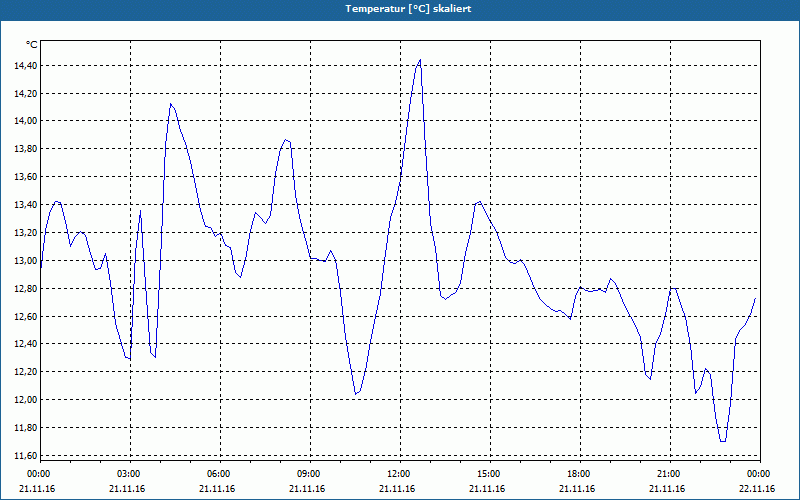Click the 12:00 time label
The image size is (800, 500).
point(398,474)
